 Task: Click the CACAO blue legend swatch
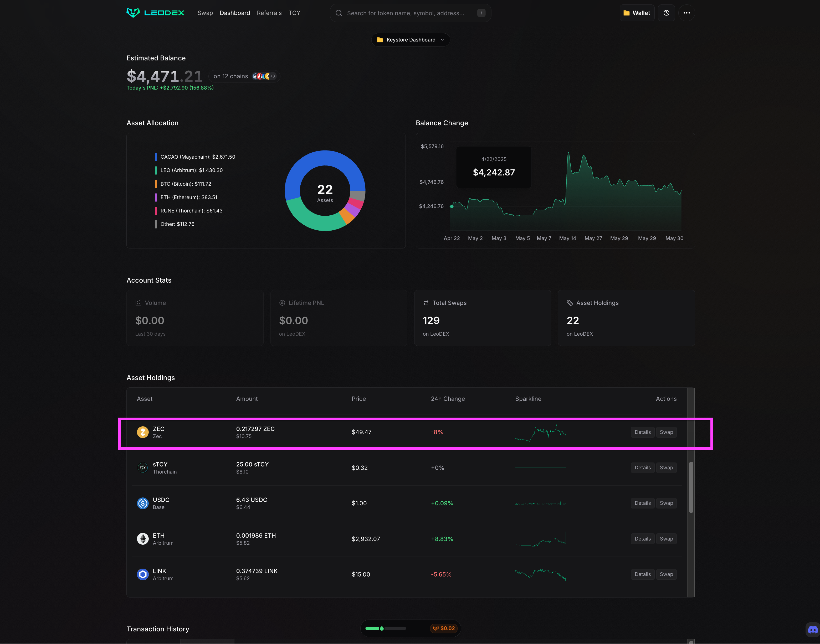[x=156, y=157]
